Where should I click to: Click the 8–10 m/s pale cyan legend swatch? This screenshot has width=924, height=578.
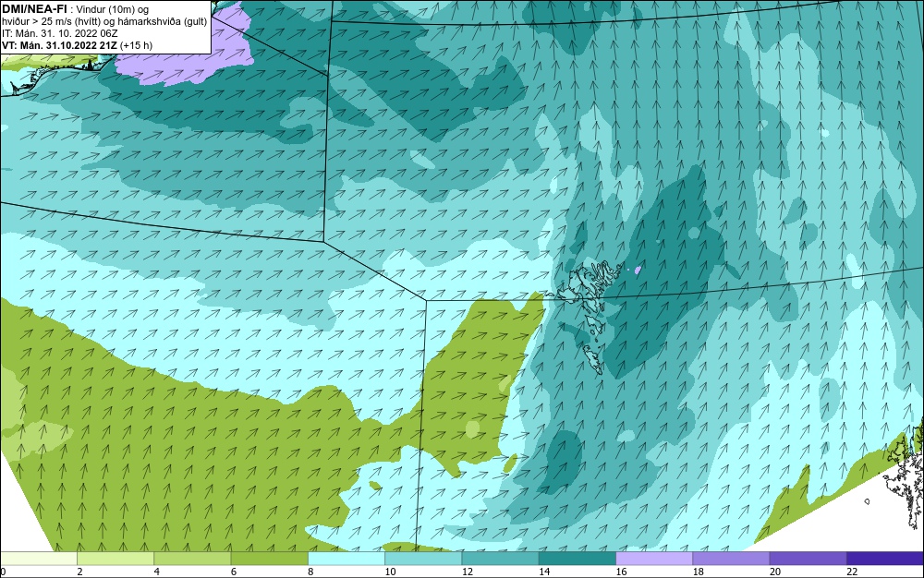point(346,559)
